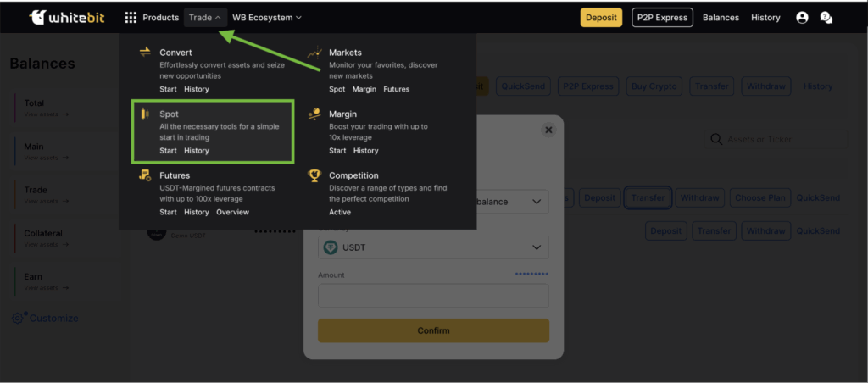Open the Products grid icon
Image resolution: width=868 pixels, height=383 pixels.
(x=131, y=18)
